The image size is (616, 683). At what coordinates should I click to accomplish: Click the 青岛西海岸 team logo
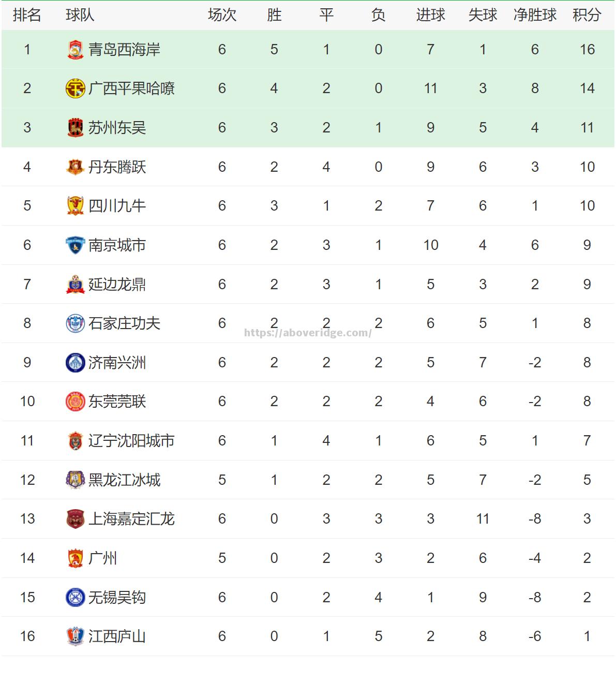76,50
